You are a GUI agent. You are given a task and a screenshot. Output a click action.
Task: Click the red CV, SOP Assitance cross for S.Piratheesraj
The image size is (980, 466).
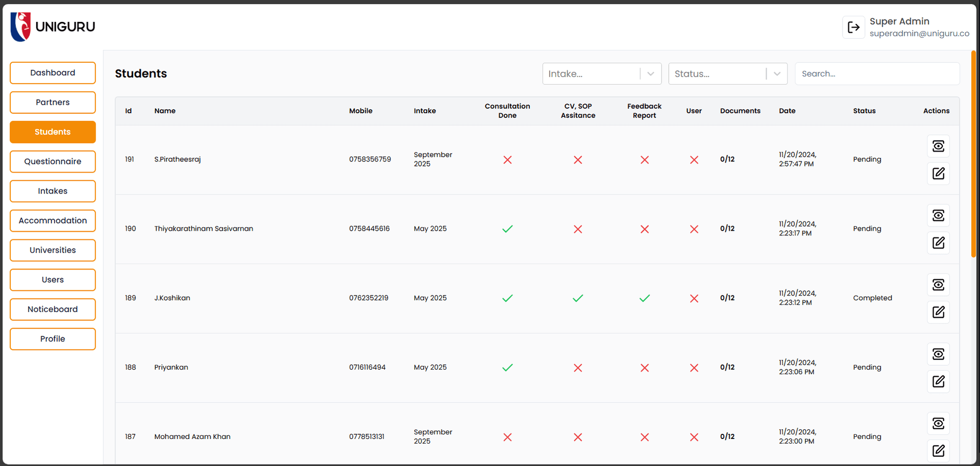pos(578,160)
